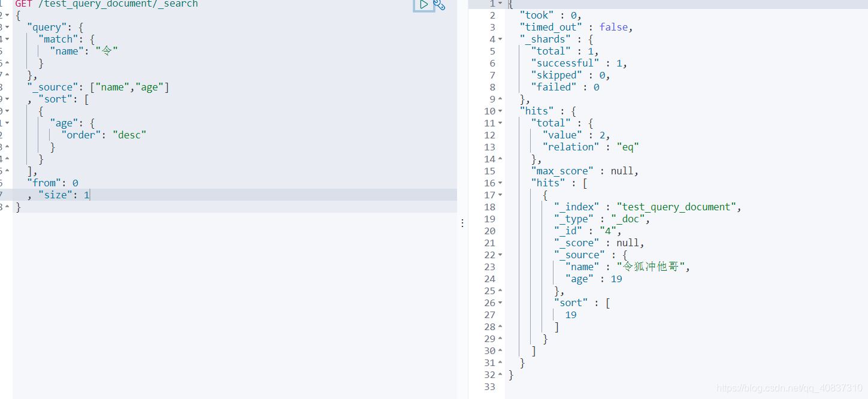The width and height of the screenshot is (868, 399).
Task: Click "successful" : 1 in the response
Action: coord(579,63)
